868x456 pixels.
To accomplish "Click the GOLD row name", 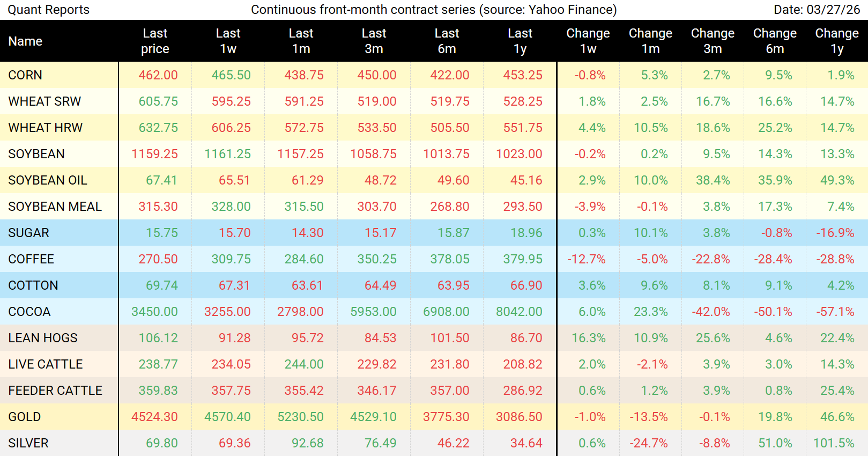I will point(25,417).
